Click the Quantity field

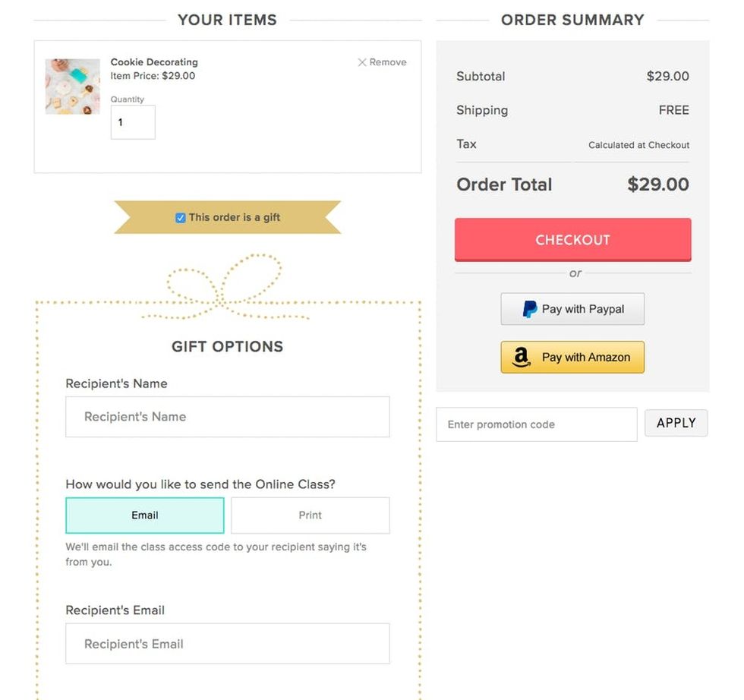[x=133, y=122]
